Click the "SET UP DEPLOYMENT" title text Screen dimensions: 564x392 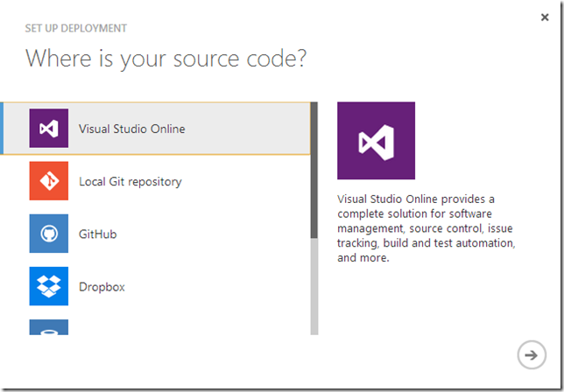[75, 29]
